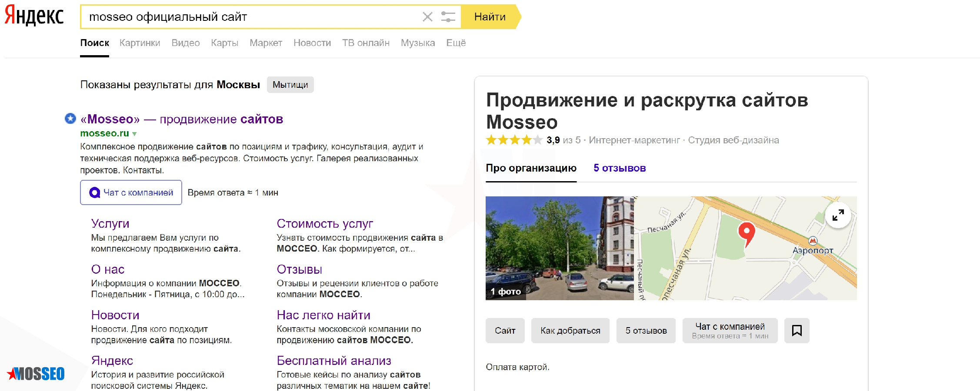The height and width of the screenshot is (391, 980).
Task: Open advanced search settings sliders icon
Action: (448, 17)
